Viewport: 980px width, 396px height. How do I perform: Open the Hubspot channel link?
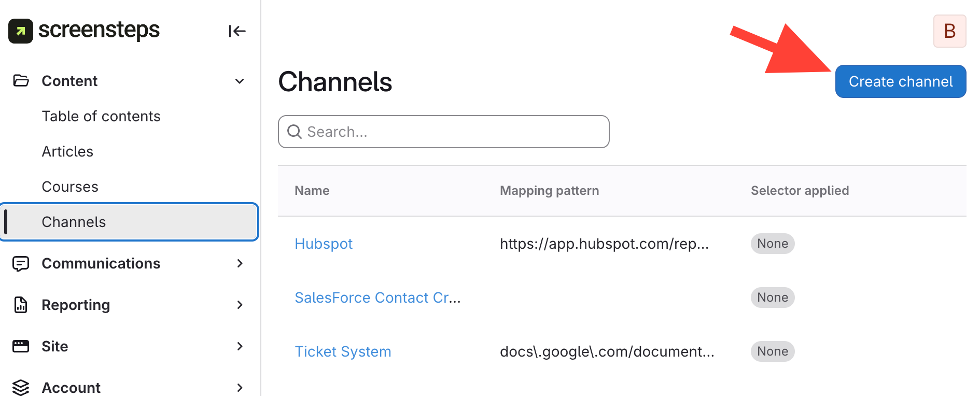(x=324, y=244)
